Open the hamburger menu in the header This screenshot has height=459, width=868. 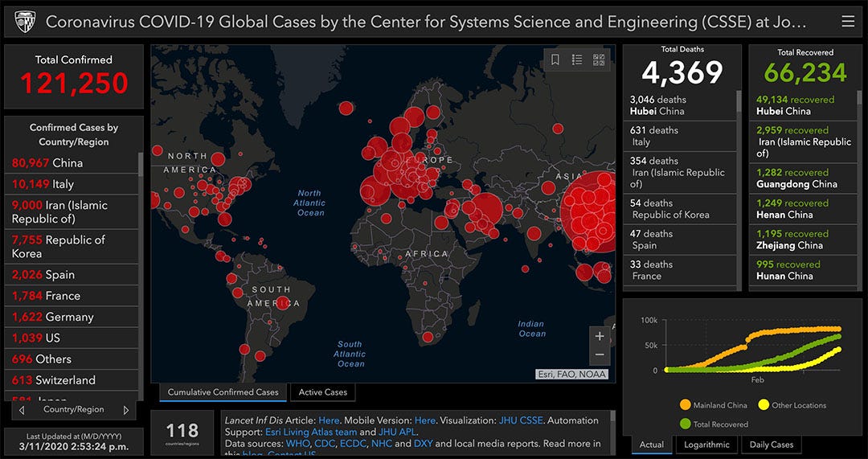click(x=848, y=22)
